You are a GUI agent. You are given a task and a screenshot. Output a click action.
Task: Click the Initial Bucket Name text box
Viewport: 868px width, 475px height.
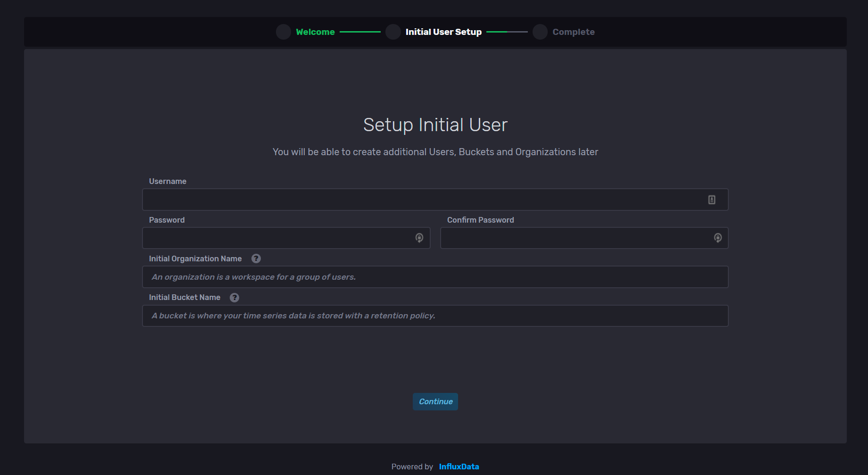pos(425,316)
